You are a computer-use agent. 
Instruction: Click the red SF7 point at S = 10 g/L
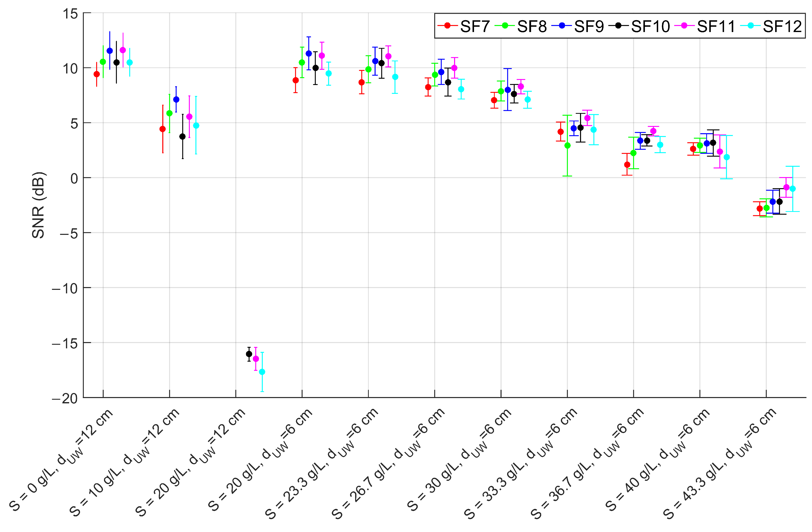point(162,129)
